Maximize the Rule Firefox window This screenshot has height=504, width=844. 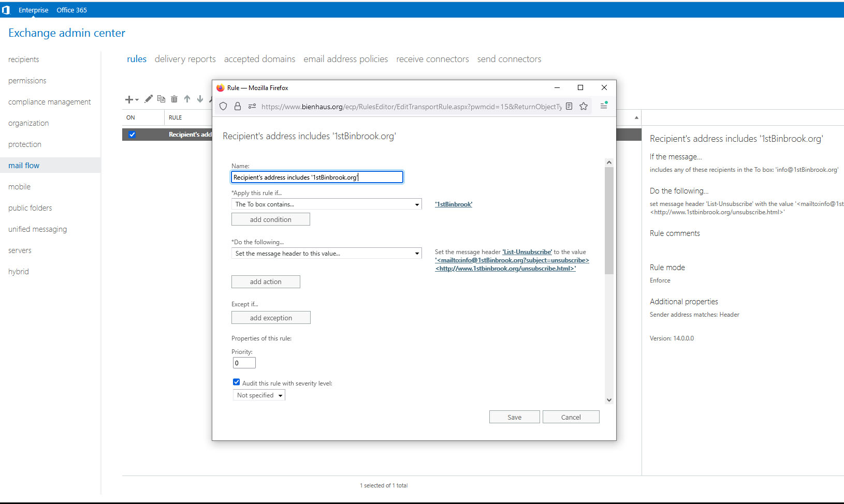[580, 87]
